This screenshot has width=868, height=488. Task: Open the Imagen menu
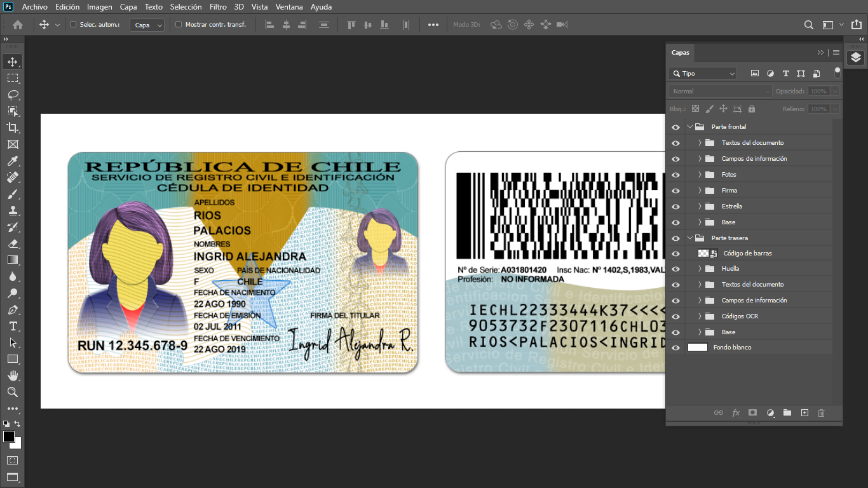pyautogui.click(x=100, y=7)
